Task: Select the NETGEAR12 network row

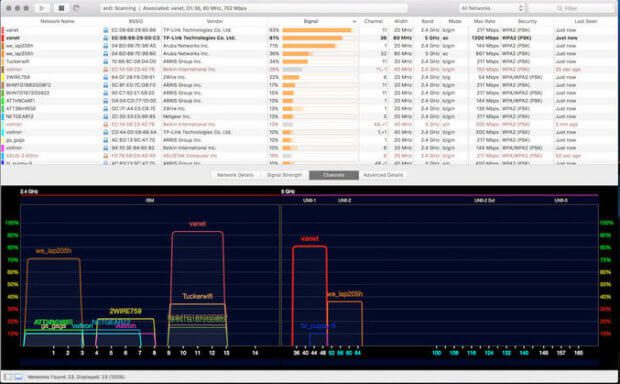Action: [309, 116]
